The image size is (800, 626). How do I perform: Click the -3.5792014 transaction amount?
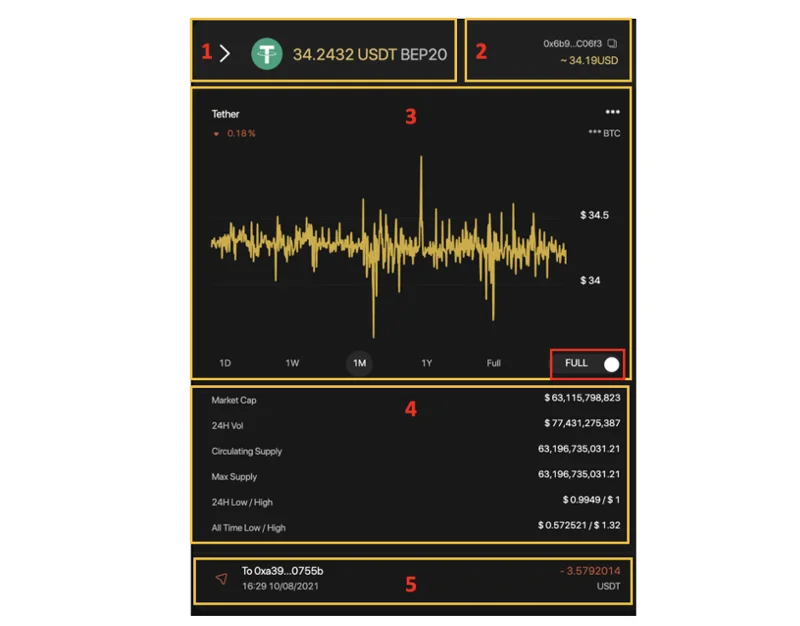[x=590, y=571]
